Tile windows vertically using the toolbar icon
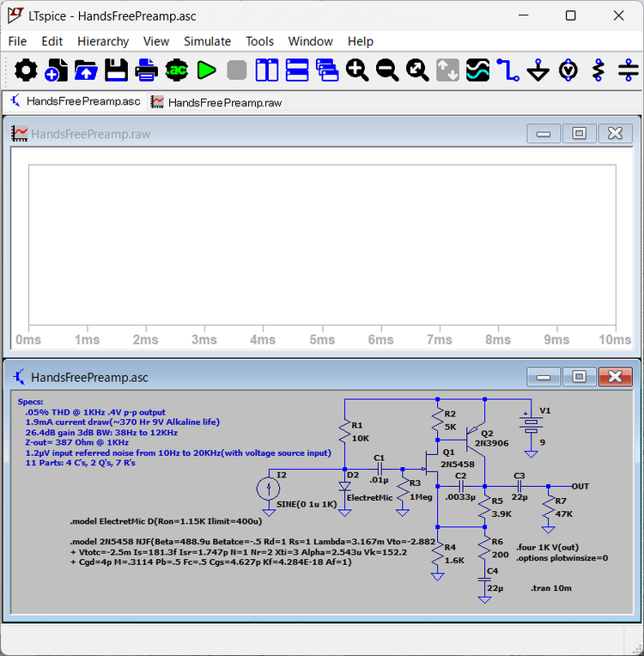 click(267, 70)
